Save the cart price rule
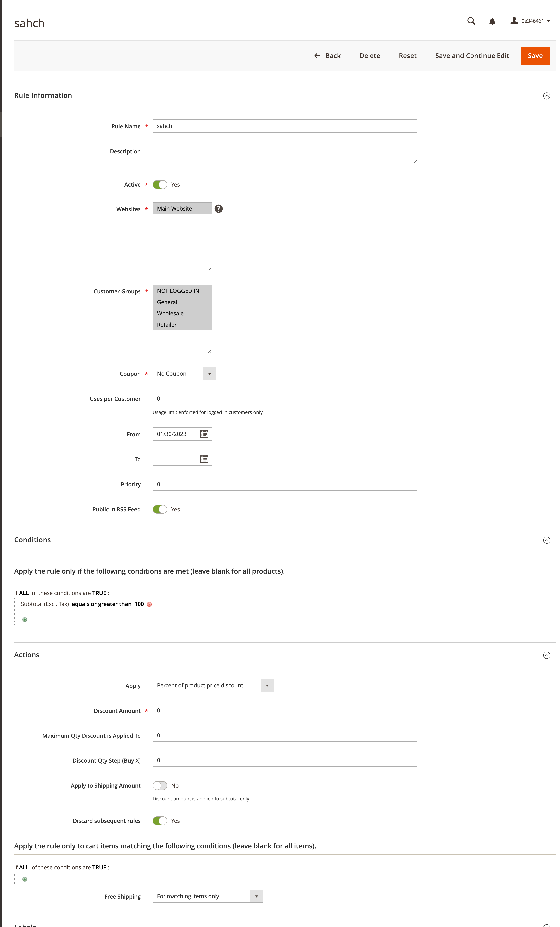This screenshot has height=927, width=560. point(535,55)
